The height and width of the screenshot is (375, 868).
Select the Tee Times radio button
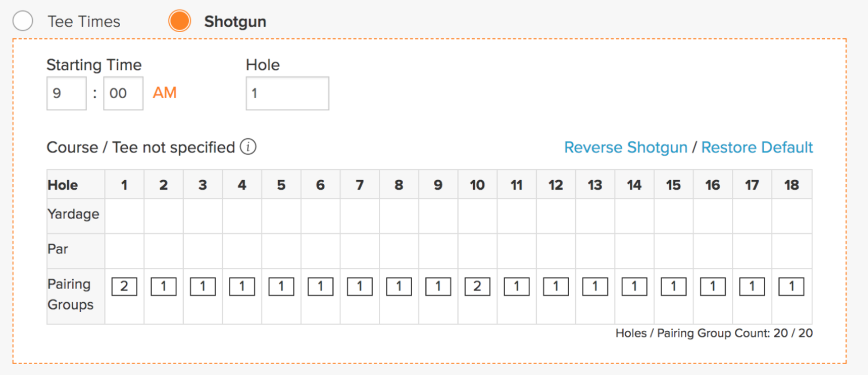23,21
